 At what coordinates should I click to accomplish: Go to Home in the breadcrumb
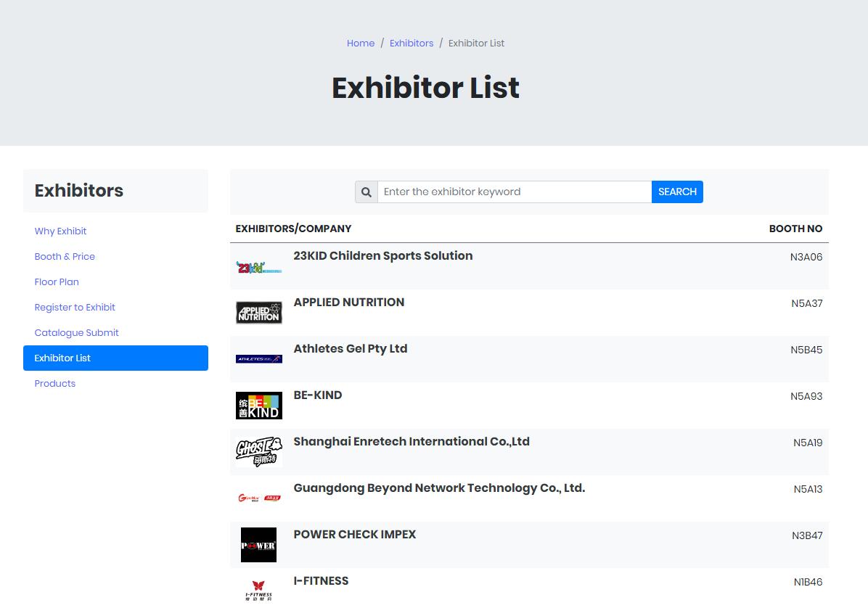pos(361,43)
